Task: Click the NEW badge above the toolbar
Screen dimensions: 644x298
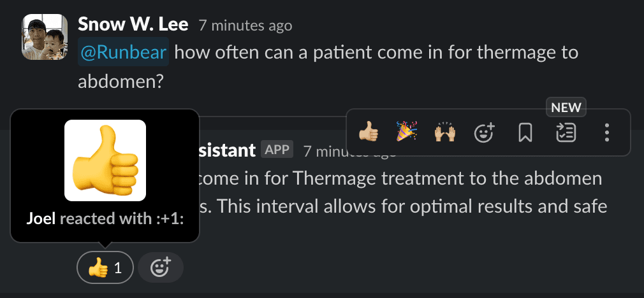Action: click(x=567, y=108)
